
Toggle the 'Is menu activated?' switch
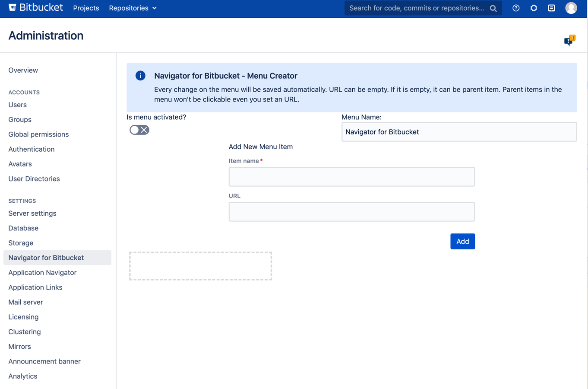tap(139, 130)
